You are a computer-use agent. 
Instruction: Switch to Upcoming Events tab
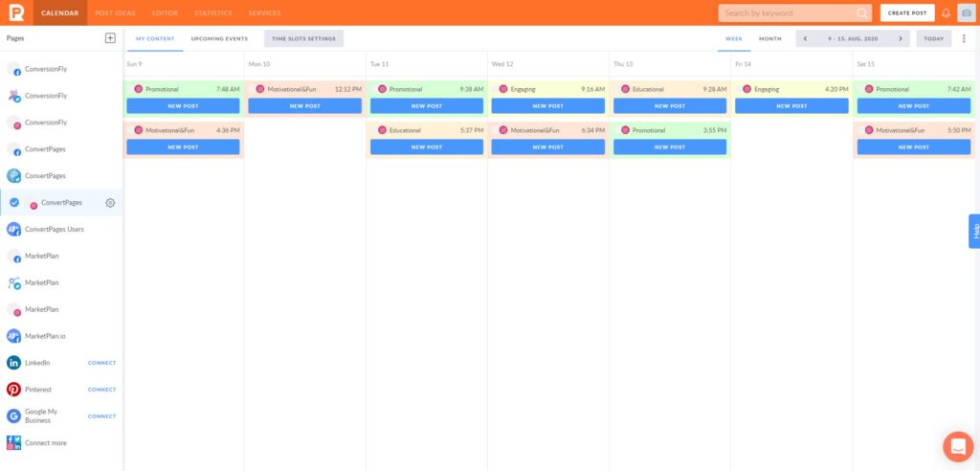click(219, 39)
